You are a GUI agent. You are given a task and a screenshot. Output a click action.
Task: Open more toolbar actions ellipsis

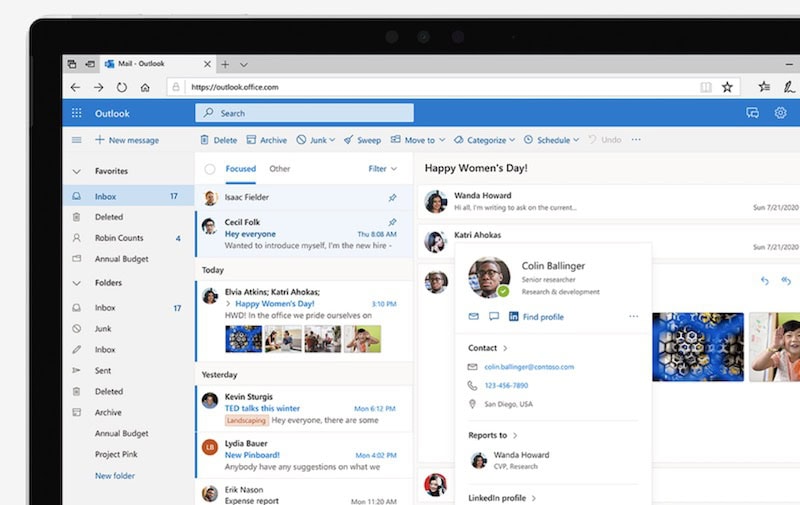tap(636, 139)
